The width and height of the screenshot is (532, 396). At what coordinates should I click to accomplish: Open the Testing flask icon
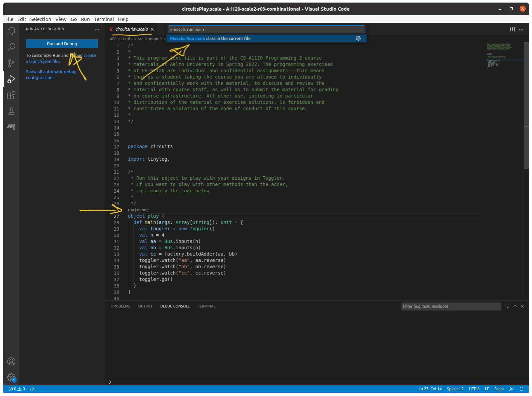pos(11,111)
